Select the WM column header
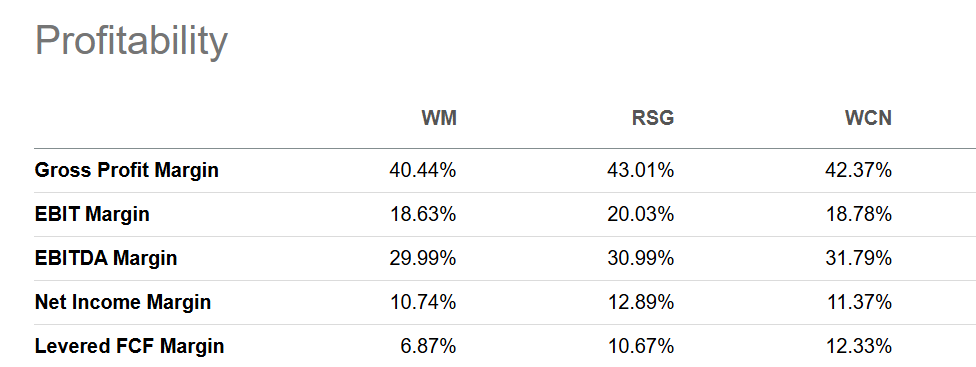The height and width of the screenshot is (367, 976). pos(439,118)
